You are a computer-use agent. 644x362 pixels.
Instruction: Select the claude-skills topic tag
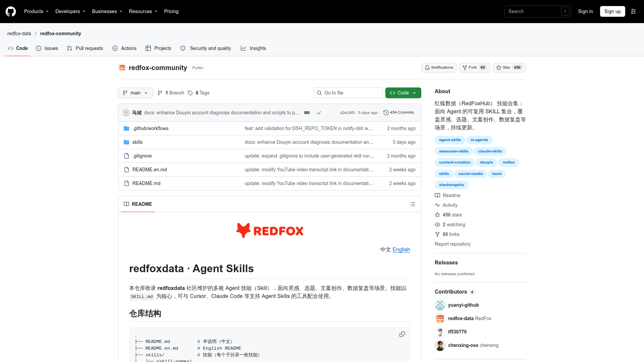(490, 151)
